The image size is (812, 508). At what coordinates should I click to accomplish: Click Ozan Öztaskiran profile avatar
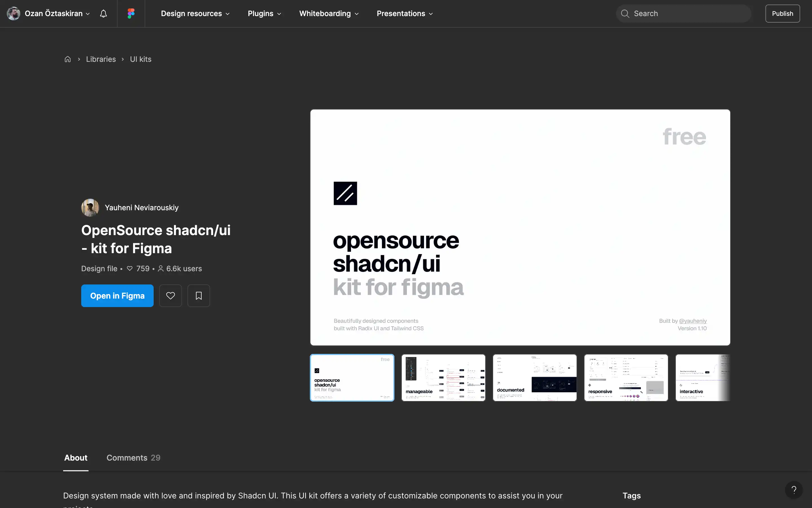click(14, 14)
